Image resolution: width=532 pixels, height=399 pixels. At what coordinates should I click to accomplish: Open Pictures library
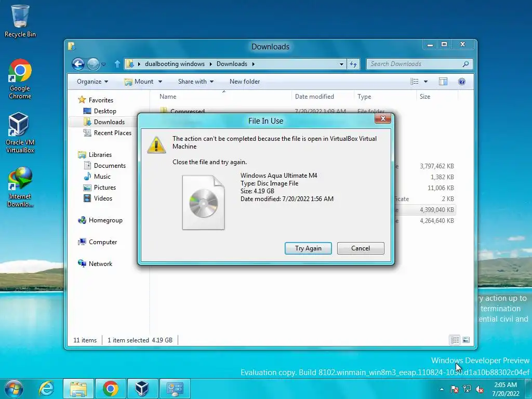[x=104, y=187]
